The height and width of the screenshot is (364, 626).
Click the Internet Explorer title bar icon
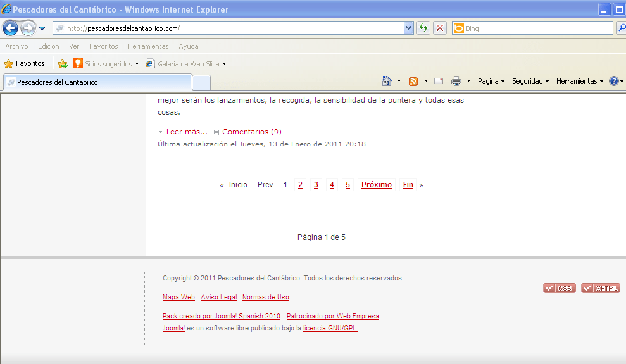[6, 9]
